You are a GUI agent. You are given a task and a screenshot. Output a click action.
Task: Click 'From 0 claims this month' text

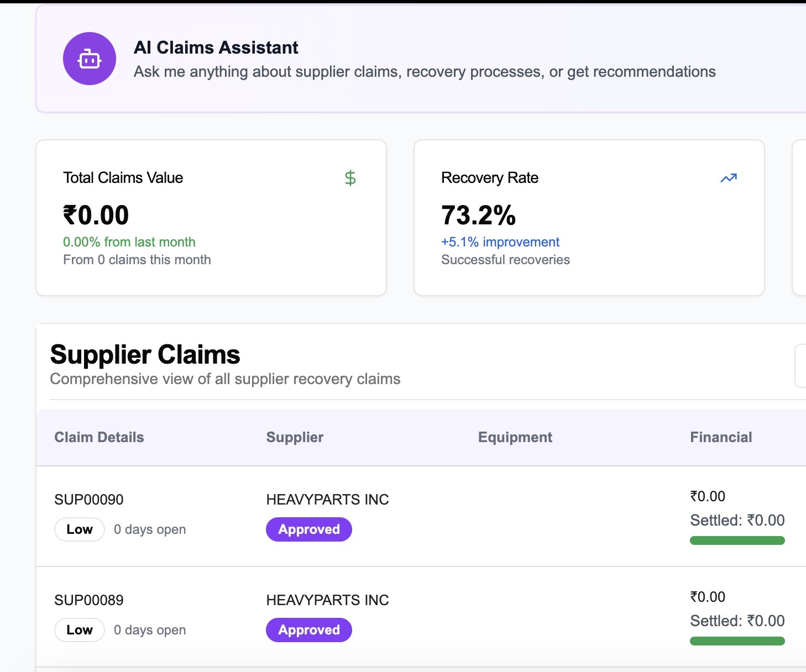click(x=137, y=260)
